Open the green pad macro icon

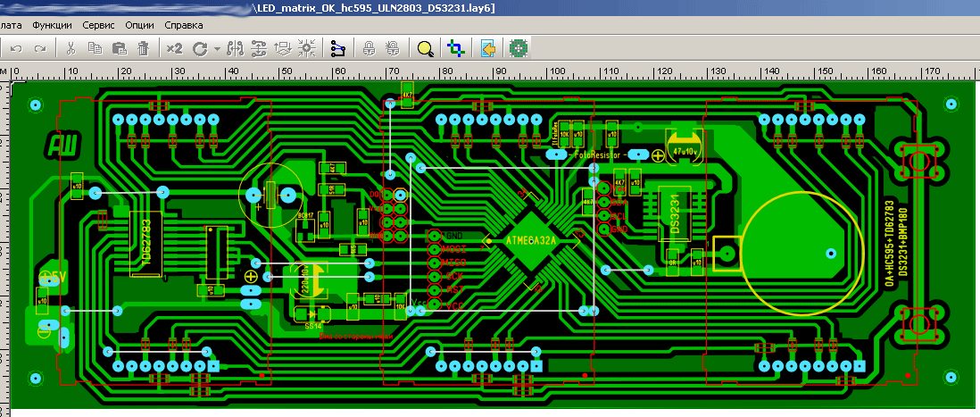point(519,48)
